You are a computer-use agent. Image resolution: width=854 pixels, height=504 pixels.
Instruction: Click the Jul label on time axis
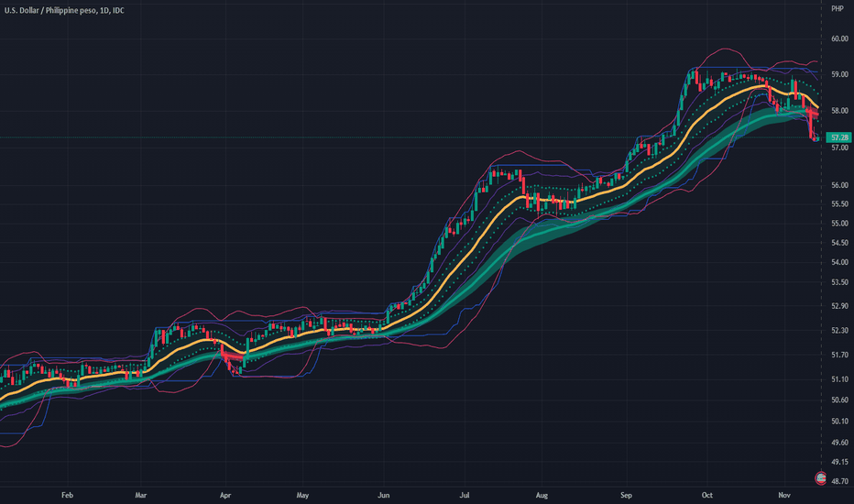click(464, 495)
